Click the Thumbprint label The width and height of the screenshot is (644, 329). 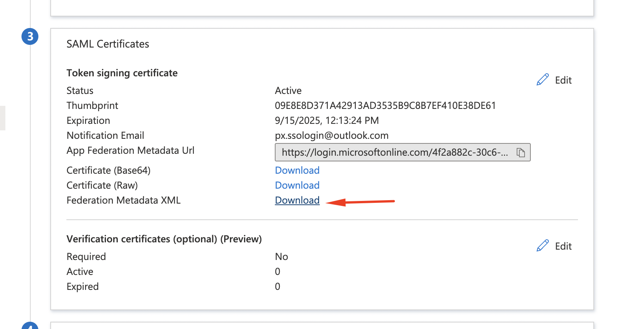pos(92,105)
